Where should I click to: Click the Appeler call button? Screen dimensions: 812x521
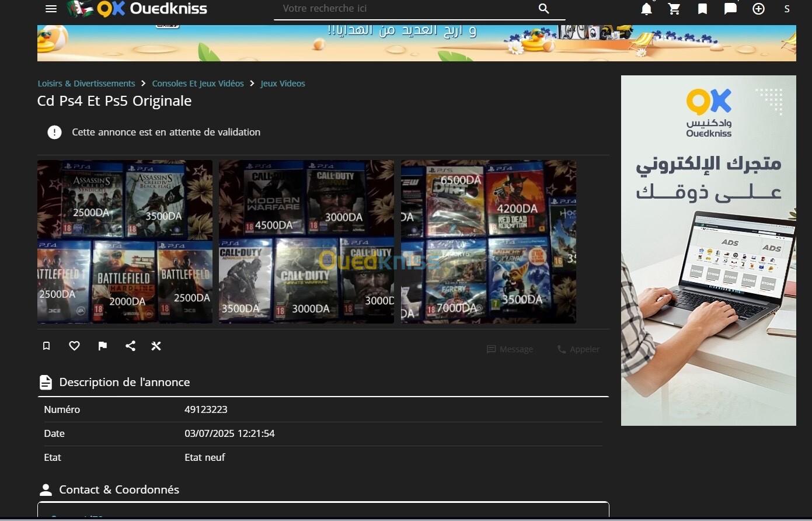click(x=578, y=349)
